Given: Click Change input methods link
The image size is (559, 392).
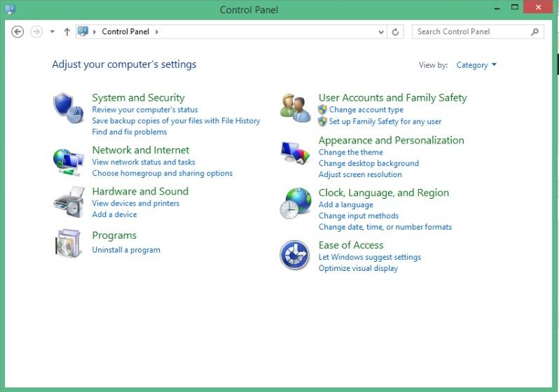Looking at the screenshot, I should tap(359, 216).
